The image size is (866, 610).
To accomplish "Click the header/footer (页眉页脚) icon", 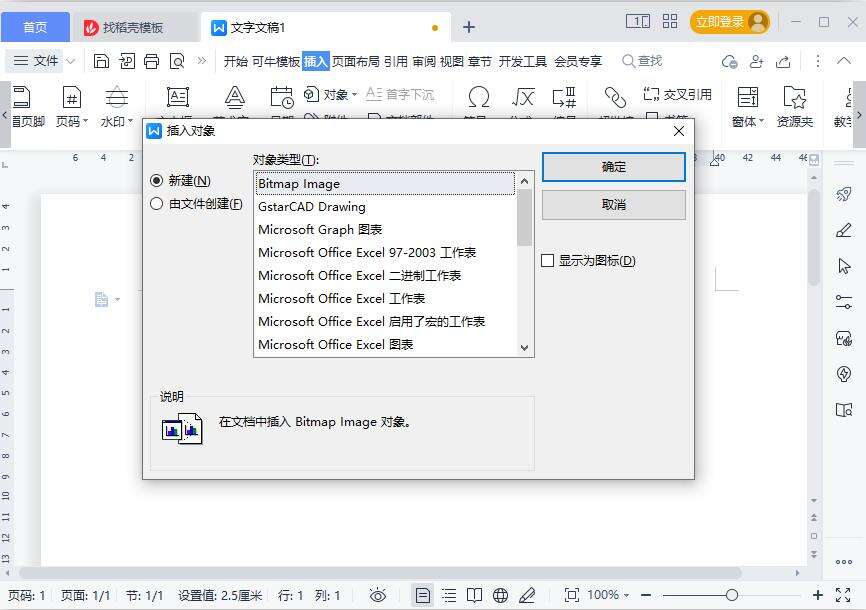I will click(22, 97).
